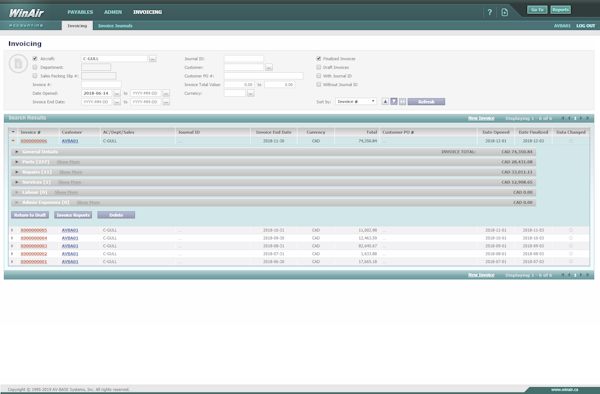Open the INVOICING menu

tap(147, 12)
